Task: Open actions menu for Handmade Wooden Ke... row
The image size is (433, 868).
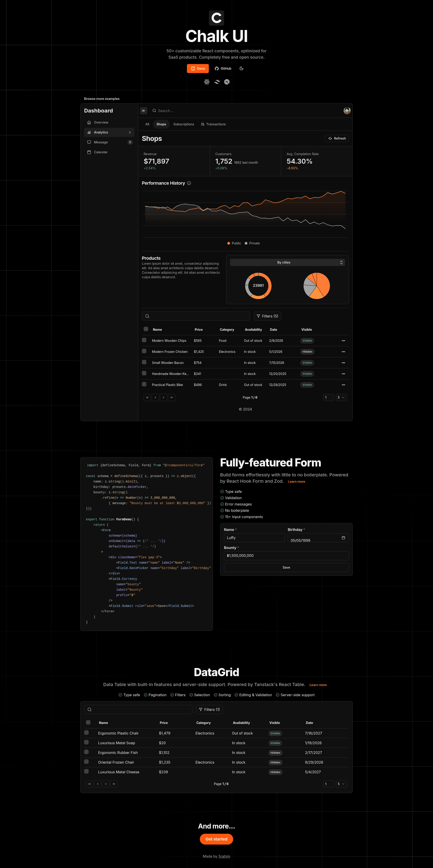Action: pyautogui.click(x=343, y=374)
